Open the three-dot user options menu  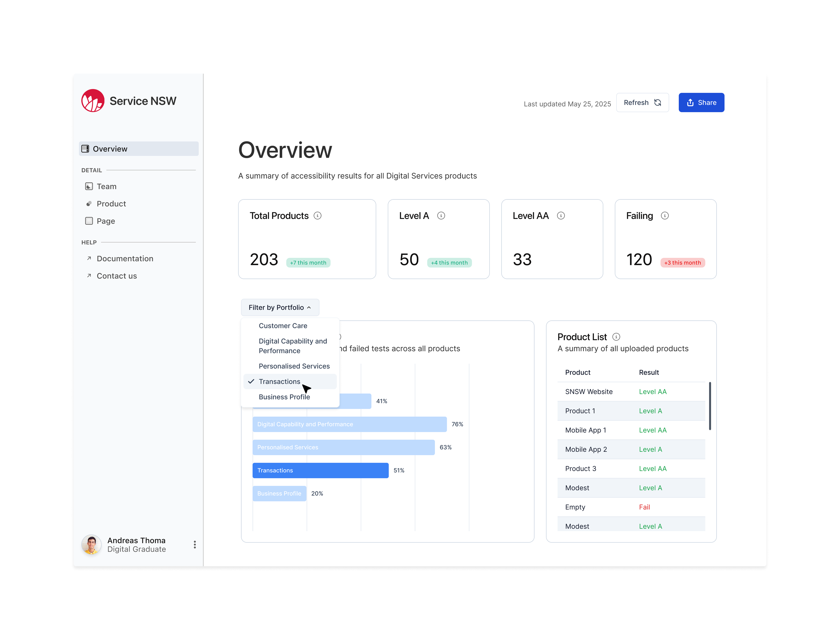[195, 544]
